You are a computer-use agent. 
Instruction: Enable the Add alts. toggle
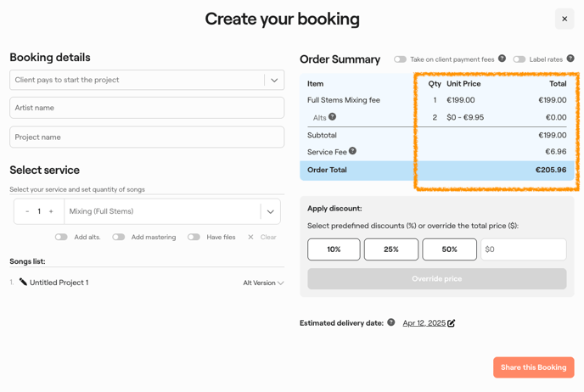[61, 237]
